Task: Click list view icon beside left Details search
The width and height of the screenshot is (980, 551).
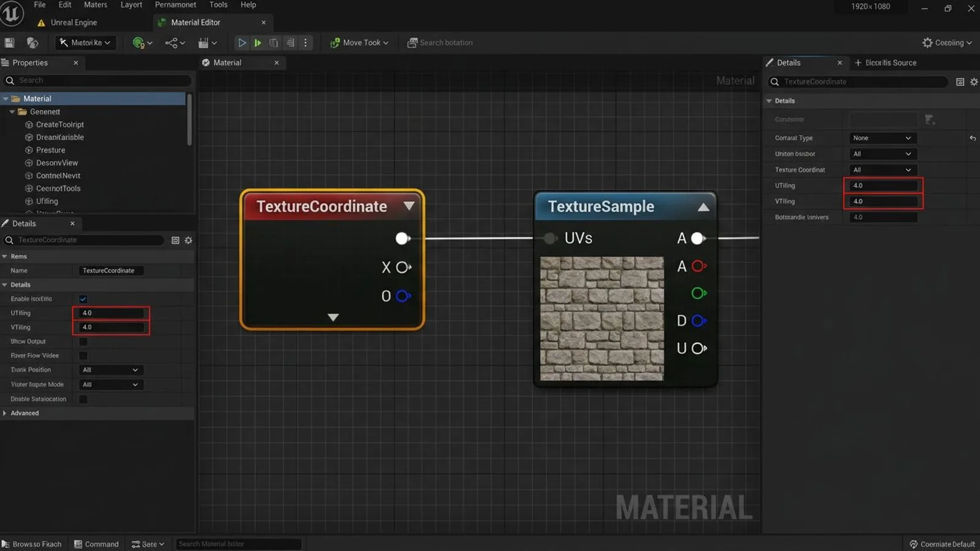Action: coord(175,240)
